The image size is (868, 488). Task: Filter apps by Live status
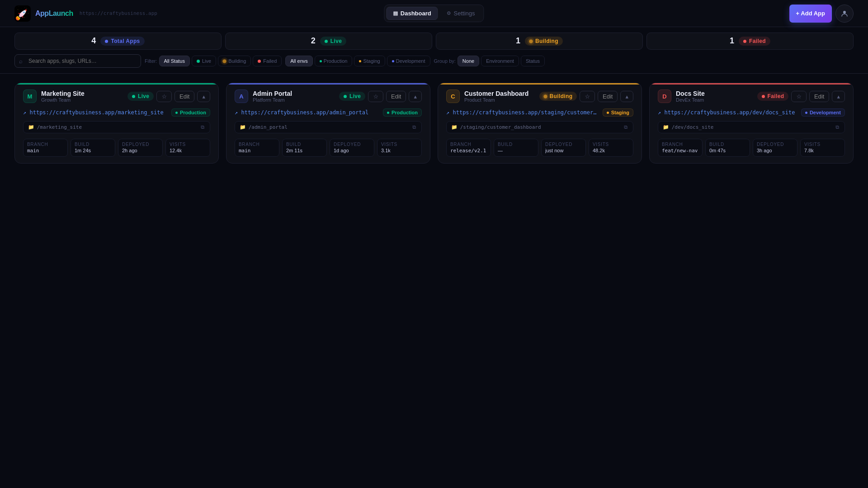[x=204, y=61]
